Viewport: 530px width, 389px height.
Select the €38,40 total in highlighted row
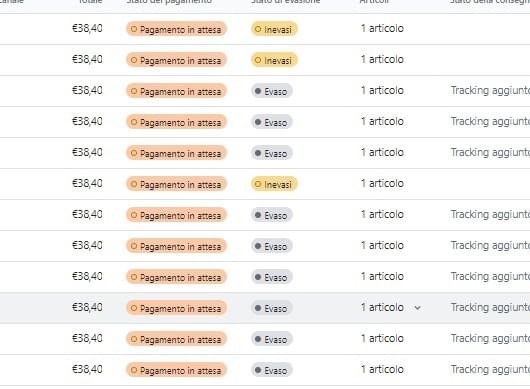(x=87, y=307)
